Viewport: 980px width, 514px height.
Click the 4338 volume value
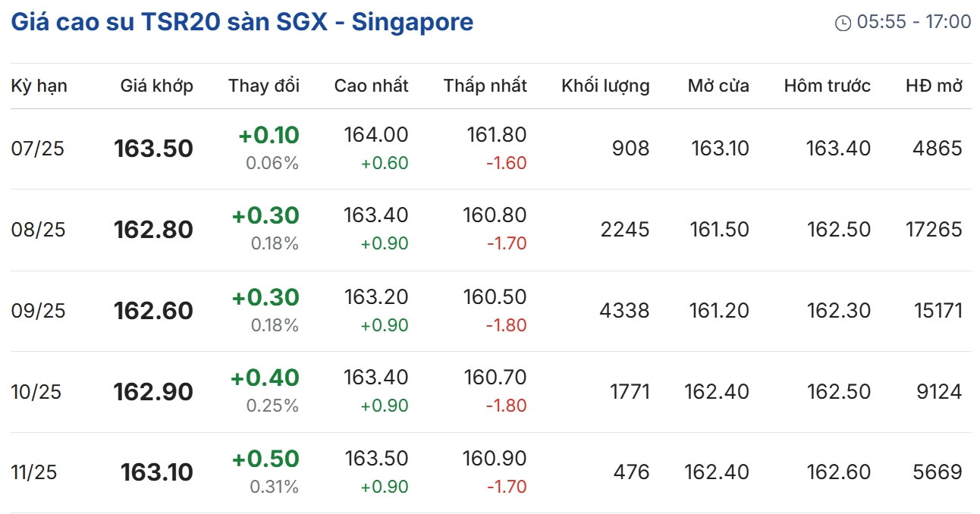tap(625, 311)
